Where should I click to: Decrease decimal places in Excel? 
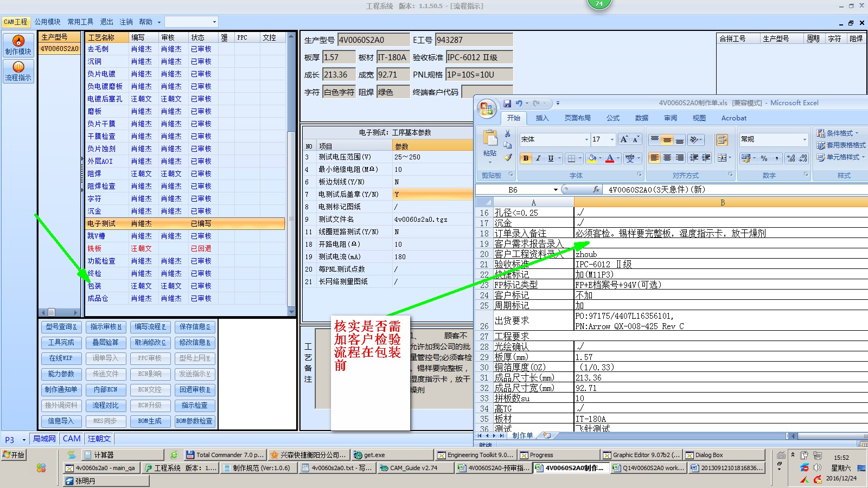(803, 158)
